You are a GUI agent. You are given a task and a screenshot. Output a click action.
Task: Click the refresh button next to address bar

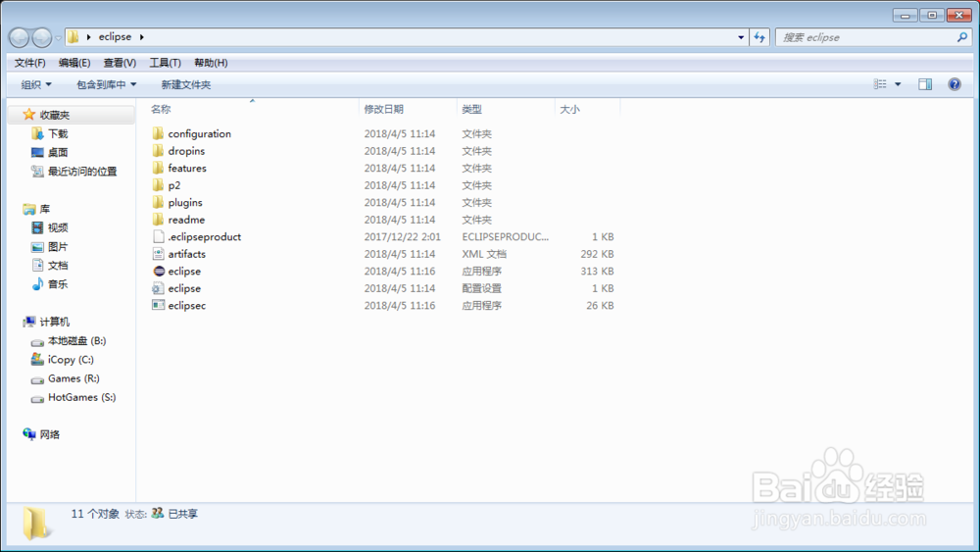759,37
